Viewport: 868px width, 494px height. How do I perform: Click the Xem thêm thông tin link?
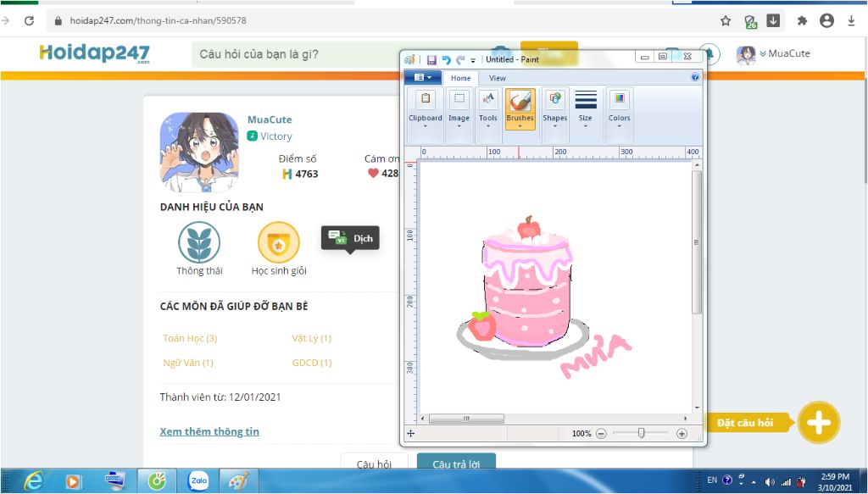tap(209, 431)
